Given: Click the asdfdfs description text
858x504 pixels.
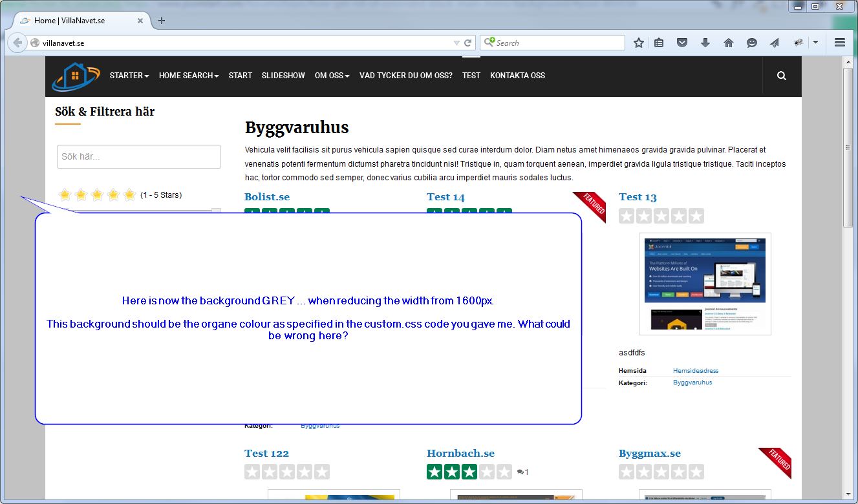Looking at the screenshot, I should click(632, 353).
